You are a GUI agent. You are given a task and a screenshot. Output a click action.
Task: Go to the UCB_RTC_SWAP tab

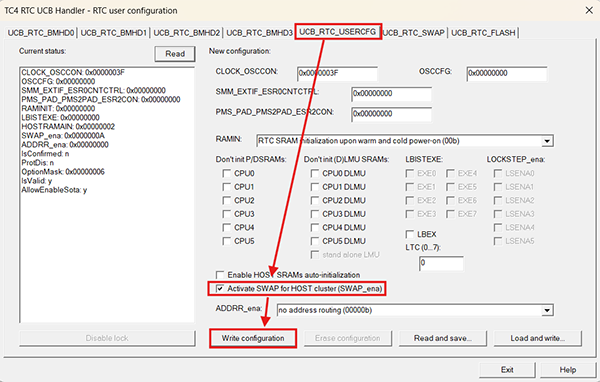pos(414,33)
